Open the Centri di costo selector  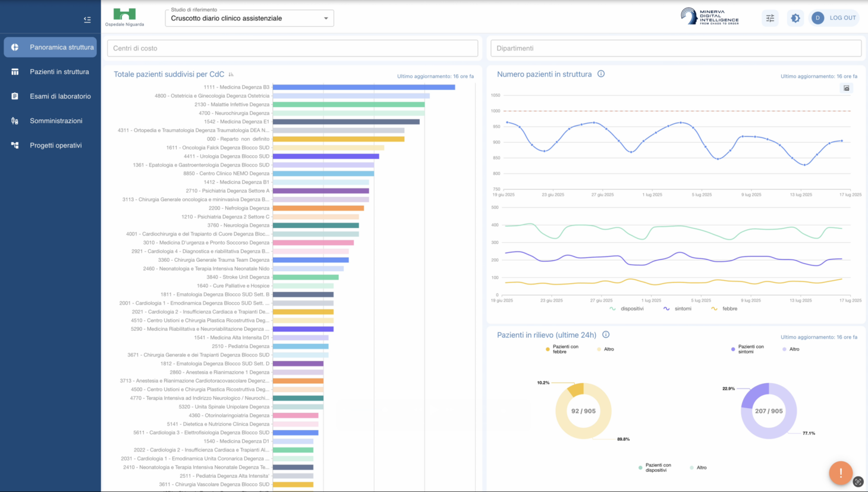click(x=293, y=48)
